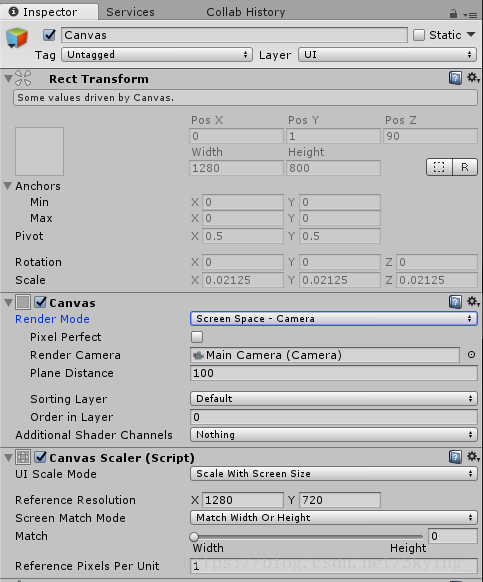Click the Pos X field

coord(236,136)
